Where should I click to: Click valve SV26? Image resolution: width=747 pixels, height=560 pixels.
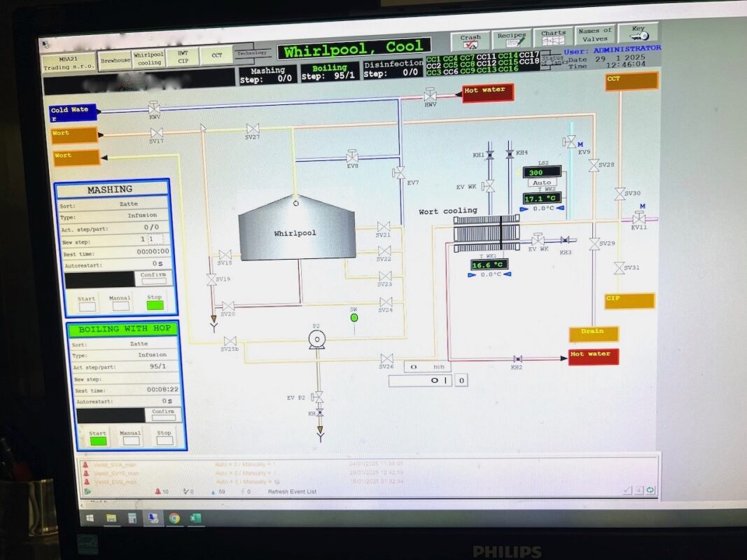[x=387, y=358]
